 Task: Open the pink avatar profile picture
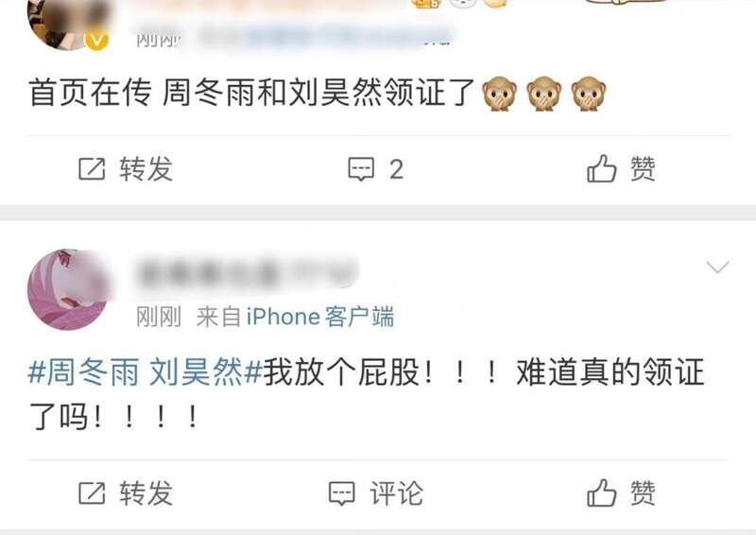point(68,289)
